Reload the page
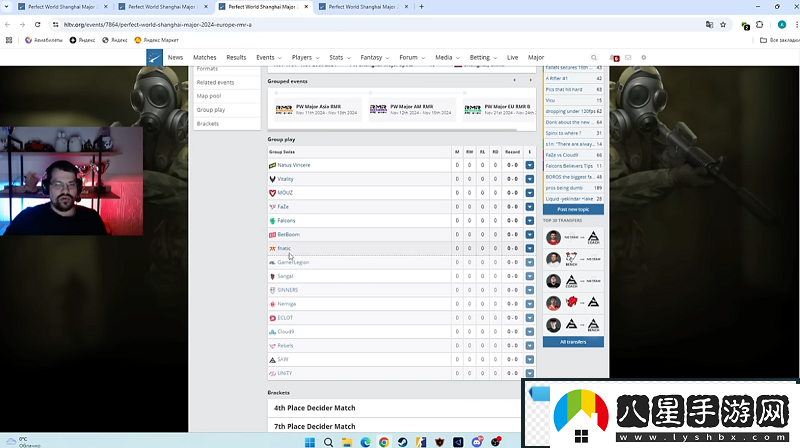 pos(37,24)
